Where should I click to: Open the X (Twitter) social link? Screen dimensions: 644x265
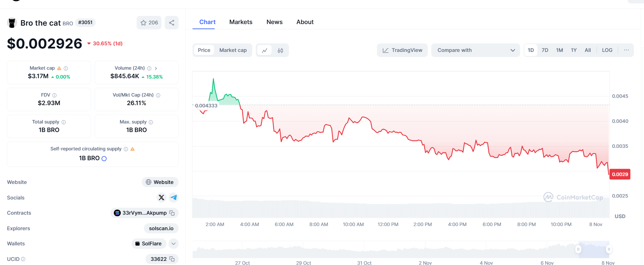pyautogui.click(x=161, y=198)
